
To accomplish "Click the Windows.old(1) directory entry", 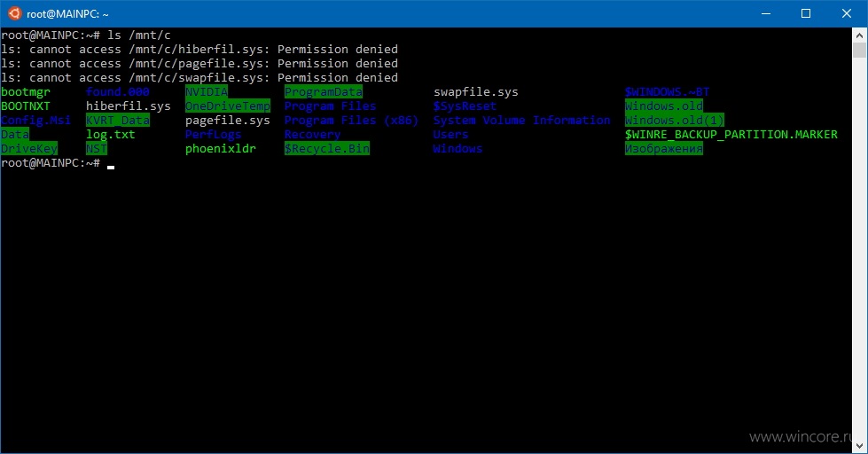I will point(674,120).
